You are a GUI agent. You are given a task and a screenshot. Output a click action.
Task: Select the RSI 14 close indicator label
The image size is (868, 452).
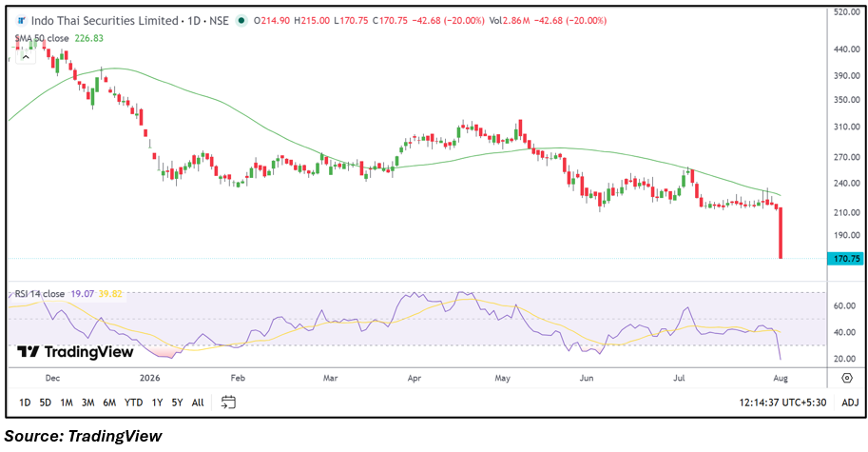click(40, 294)
